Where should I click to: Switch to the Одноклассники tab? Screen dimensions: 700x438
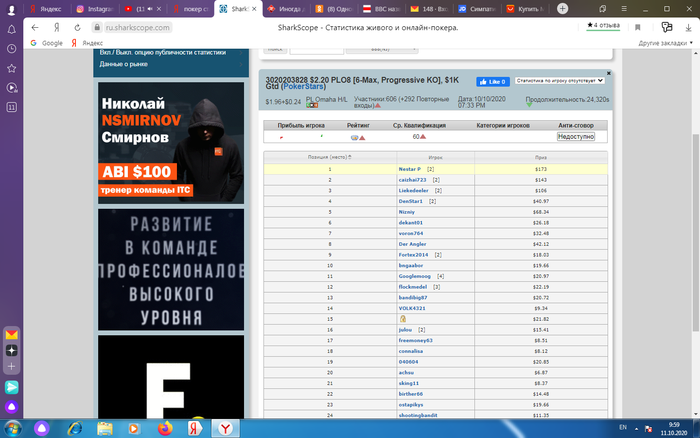point(333,9)
